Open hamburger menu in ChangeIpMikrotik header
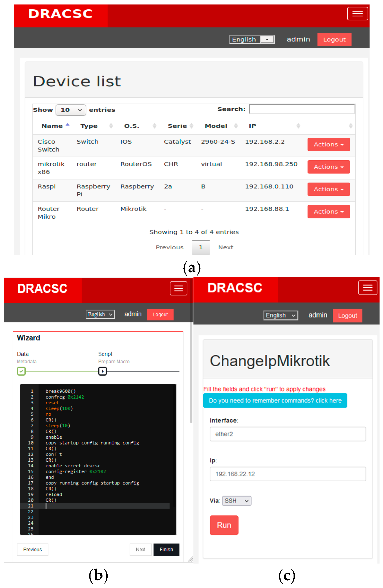This screenshot has height=588, width=383. [x=367, y=287]
